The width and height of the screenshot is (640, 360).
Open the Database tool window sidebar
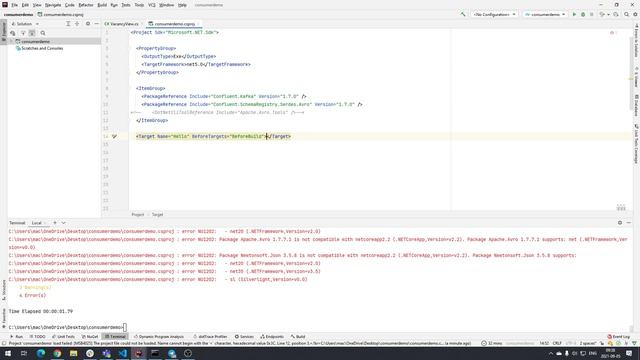click(x=636, y=105)
